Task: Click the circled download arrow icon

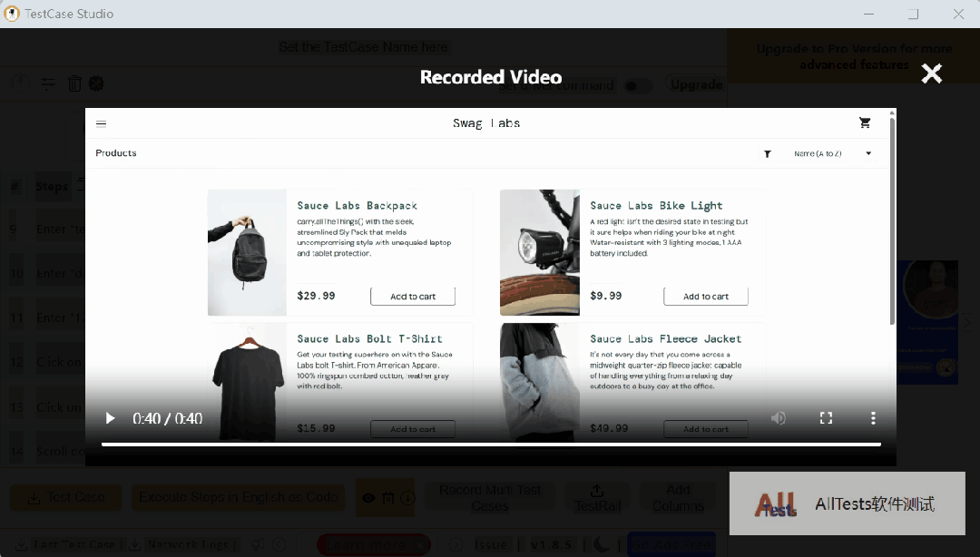Action: [x=407, y=498]
